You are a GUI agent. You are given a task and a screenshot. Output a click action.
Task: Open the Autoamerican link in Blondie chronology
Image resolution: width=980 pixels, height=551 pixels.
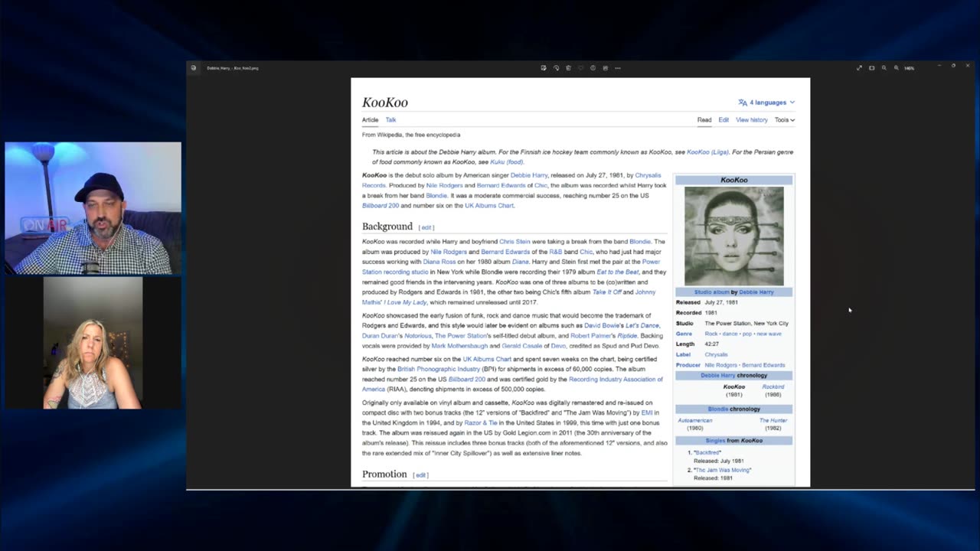coord(694,421)
